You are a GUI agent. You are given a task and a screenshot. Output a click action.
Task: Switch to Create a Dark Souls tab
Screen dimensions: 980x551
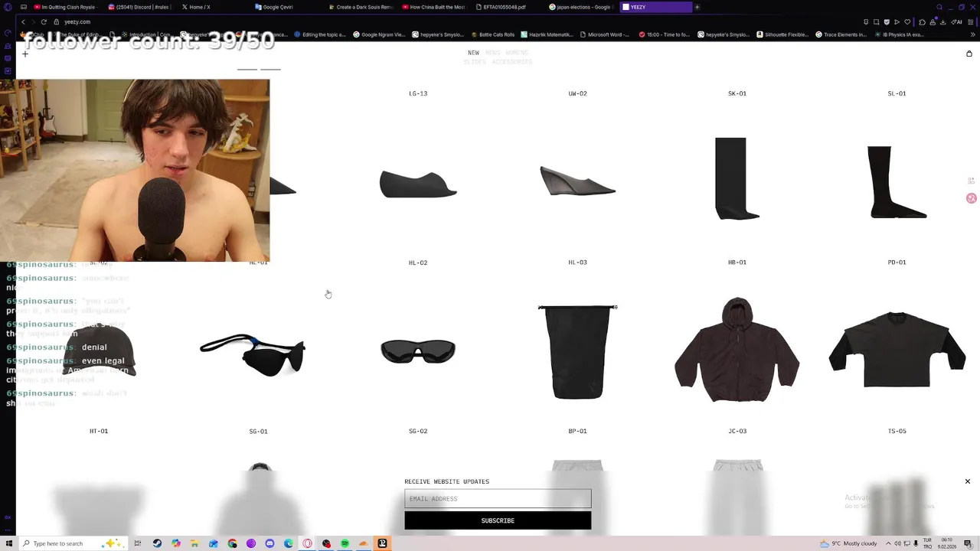pyautogui.click(x=361, y=7)
